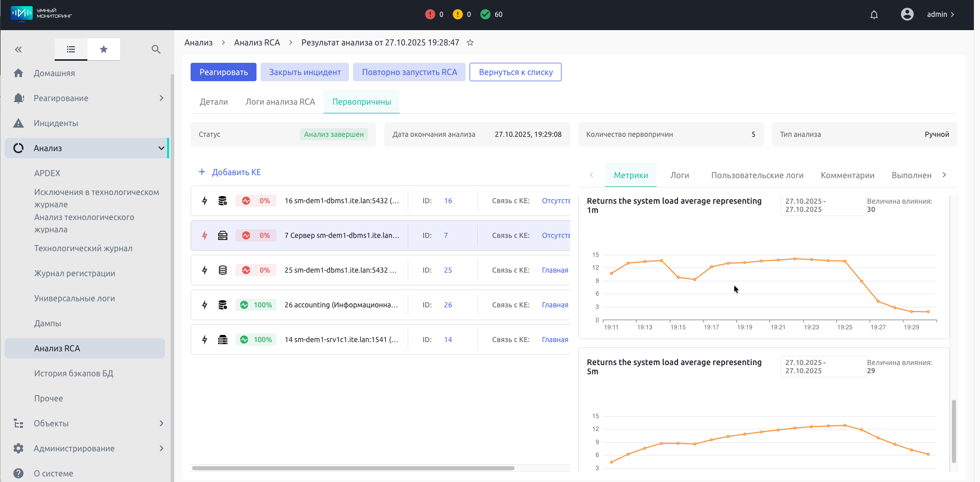Click the notification bell icon

(x=874, y=15)
